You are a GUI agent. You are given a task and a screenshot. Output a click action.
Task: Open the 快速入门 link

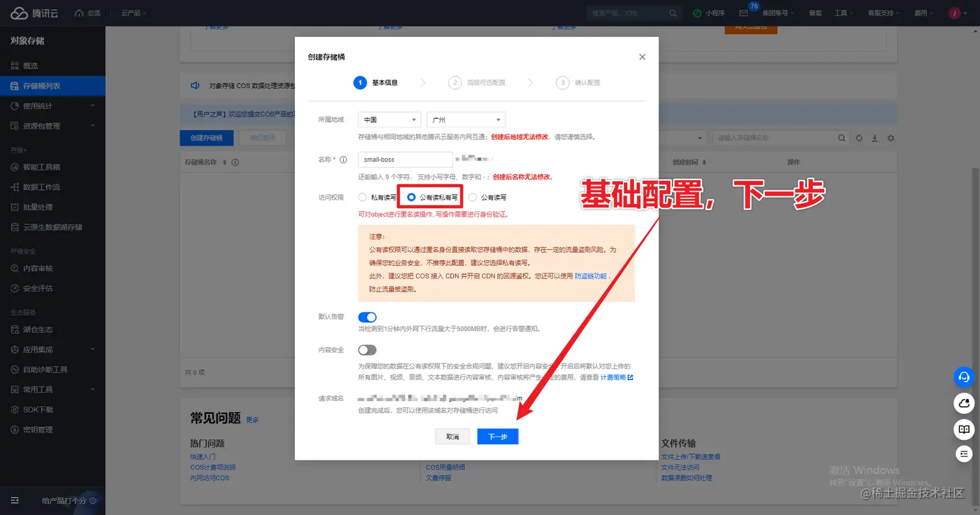pos(202,457)
